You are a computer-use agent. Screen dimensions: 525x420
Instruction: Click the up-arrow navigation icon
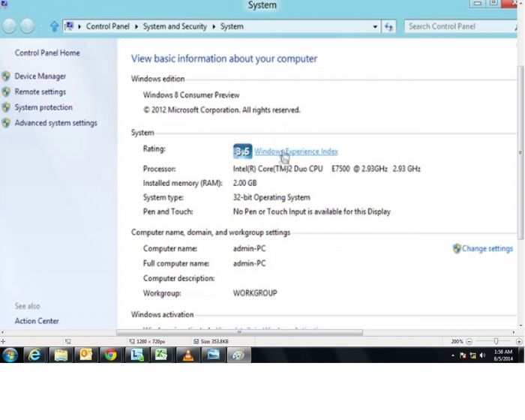54,26
